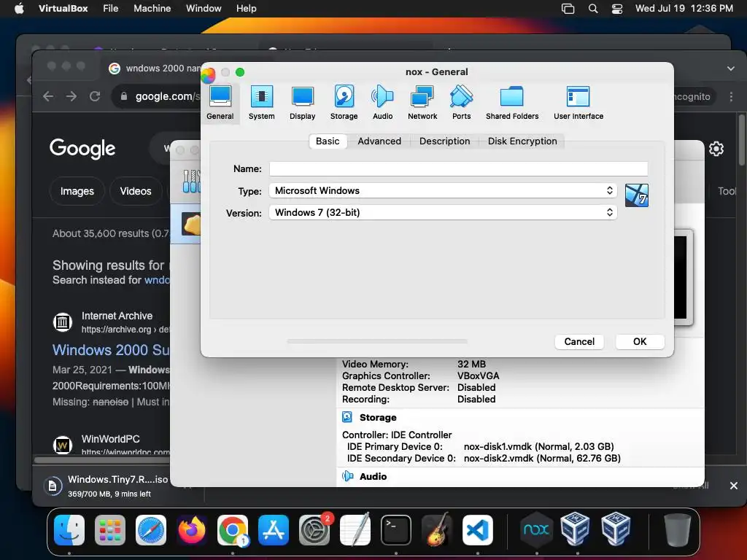The width and height of the screenshot is (747, 560).
Task: Click Audio section icon in VM details
Action: [x=348, y=476]
